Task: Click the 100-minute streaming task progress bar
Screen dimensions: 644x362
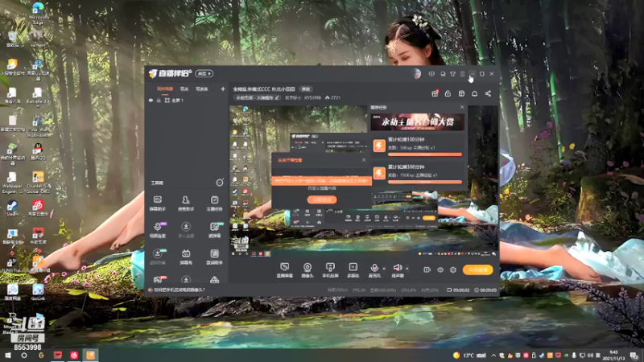Action: point(425,154)
